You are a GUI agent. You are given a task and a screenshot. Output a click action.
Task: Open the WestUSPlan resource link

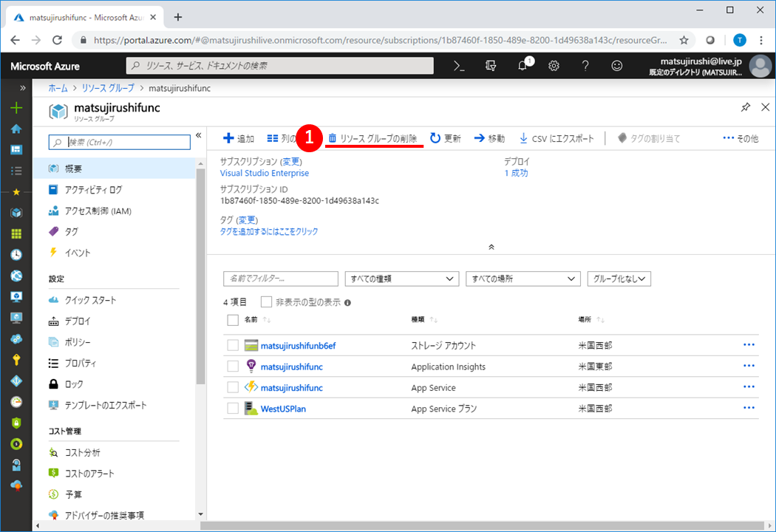(283, 409)
